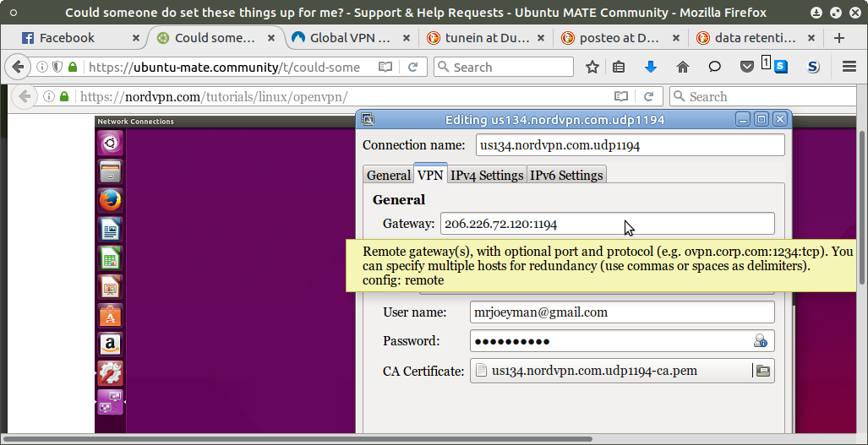Image resolution: width=868 pixels, height=445 pixels.
Task: Select the VPN tab in dialog
Action: (x=430, y=174)
